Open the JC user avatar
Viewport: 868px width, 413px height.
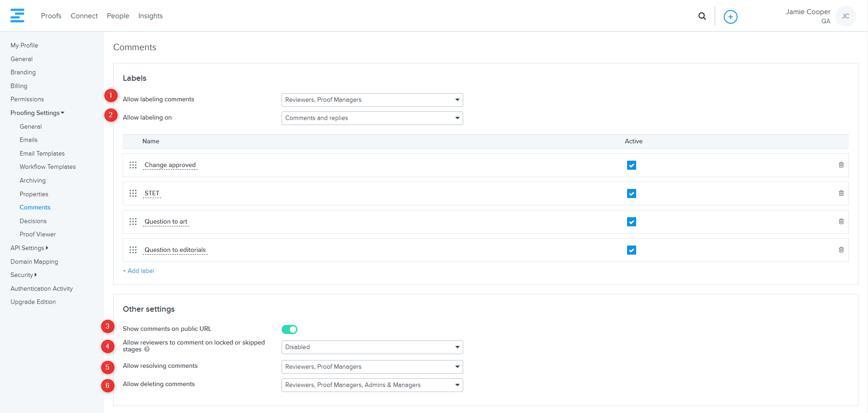coord(845,16)
